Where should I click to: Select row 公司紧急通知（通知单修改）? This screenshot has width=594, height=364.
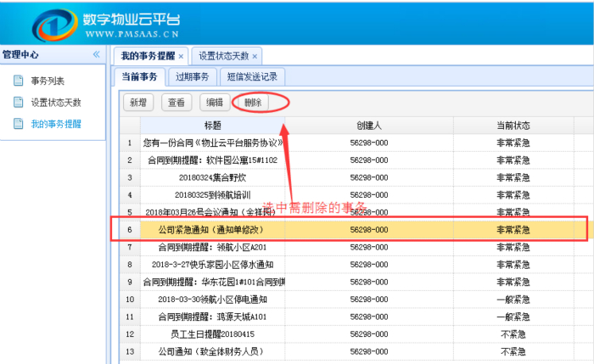pos(212,230)
